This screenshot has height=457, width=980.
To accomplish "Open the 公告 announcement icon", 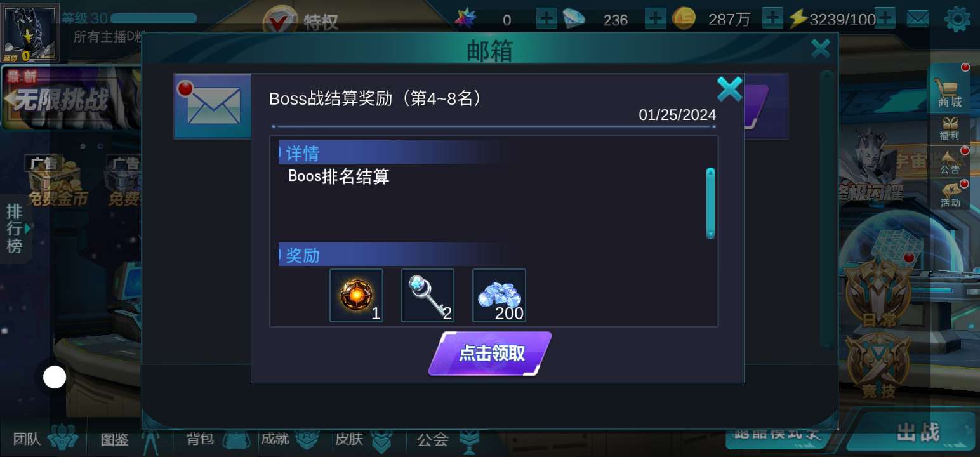I will (x=950, y=161).
